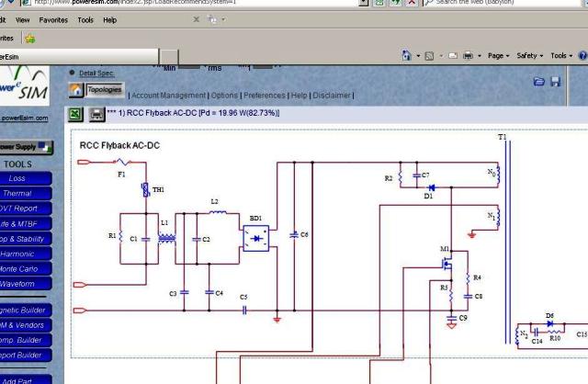588x384 pixels.
Task: Select the TH1 thermistor symbol
Action: tap(145, 190)
